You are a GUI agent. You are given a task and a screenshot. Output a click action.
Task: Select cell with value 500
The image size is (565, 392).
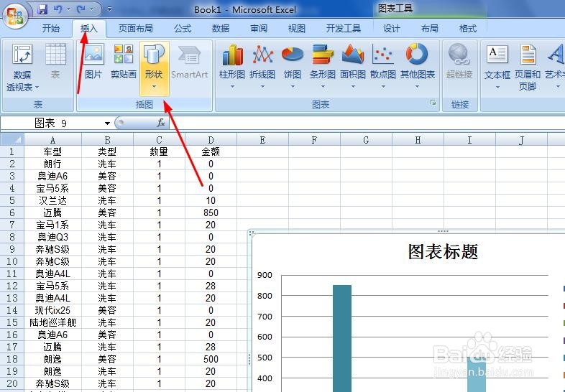[211, 359]
